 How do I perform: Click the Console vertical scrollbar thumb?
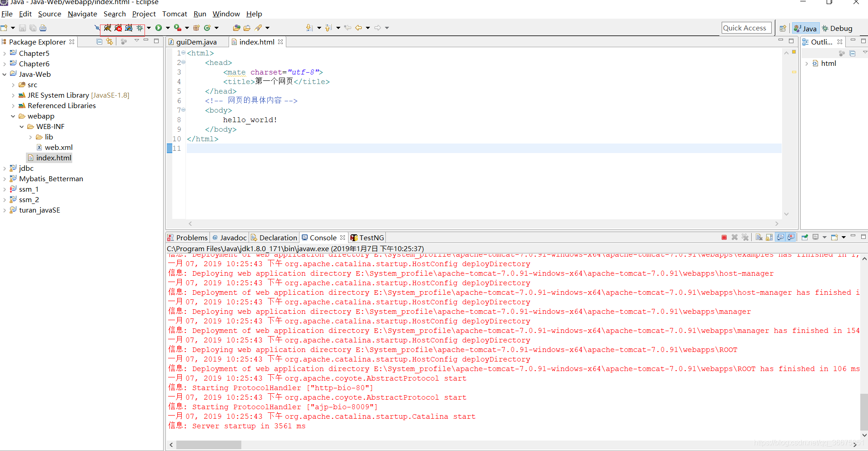coord(864,411)
